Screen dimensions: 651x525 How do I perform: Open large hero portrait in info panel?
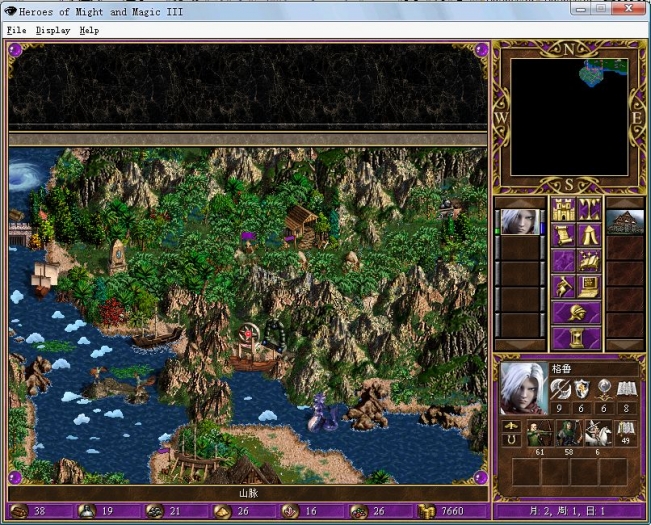click(524, 388)
